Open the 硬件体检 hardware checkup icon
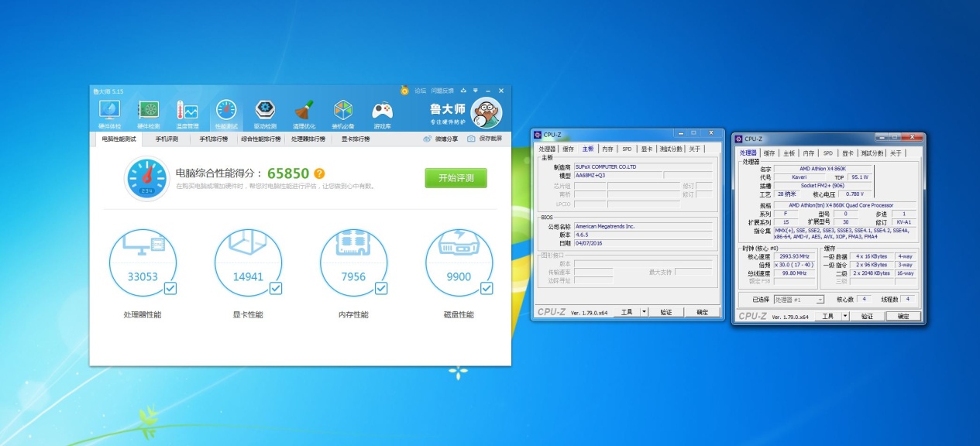This screenshot has height=446, width=980. pos(108,115)
